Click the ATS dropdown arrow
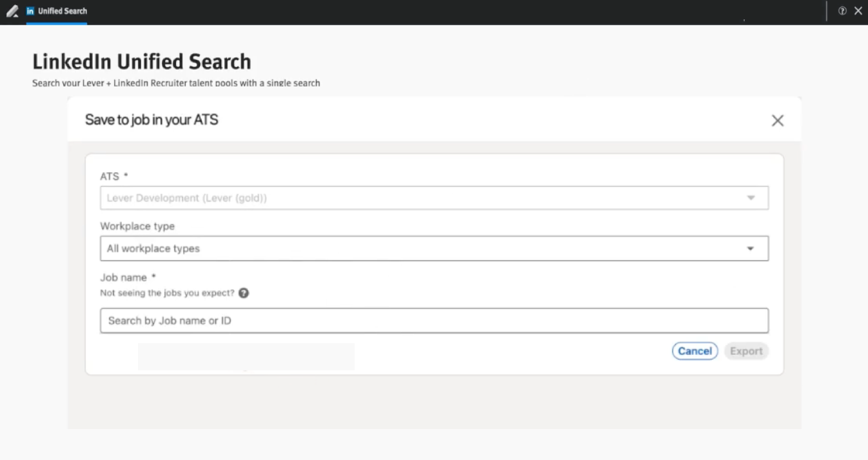Image resolution: width=868 pixels, height=460 pixels. [x=751, y=198]
